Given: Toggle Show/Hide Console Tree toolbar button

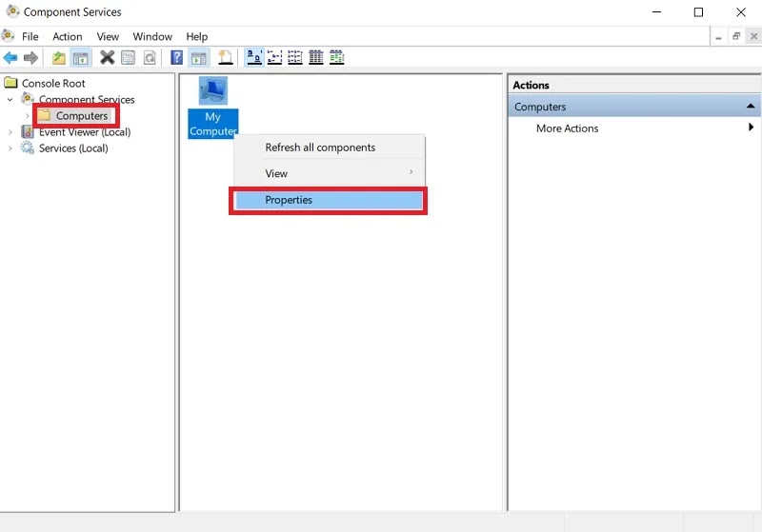Looking at the screenshot, I should 80,58.
